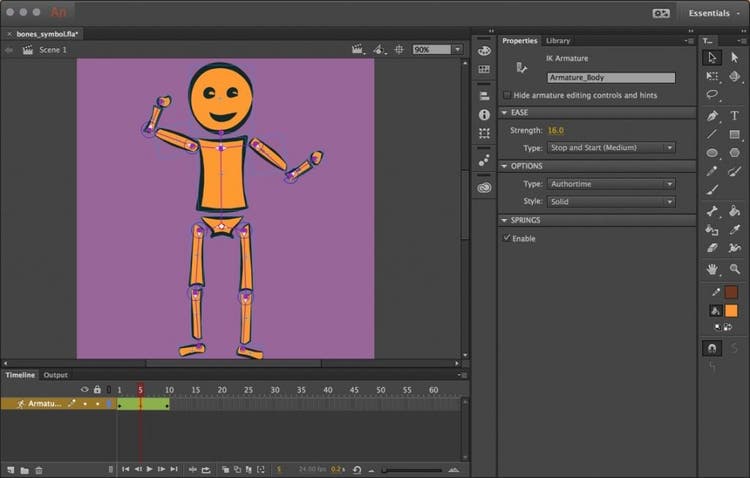Open the Essentials workspace switcher
Screen dimensions: 750x478
[x=712, y=13]
